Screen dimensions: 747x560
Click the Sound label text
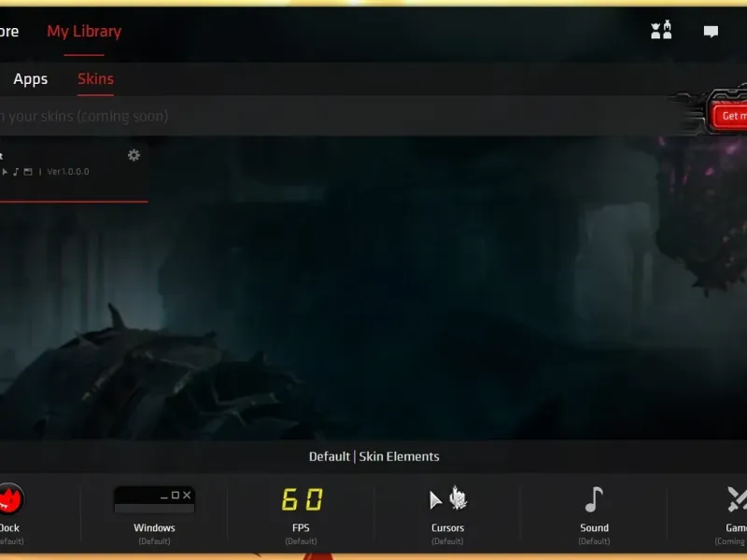[x=594, y=527]
